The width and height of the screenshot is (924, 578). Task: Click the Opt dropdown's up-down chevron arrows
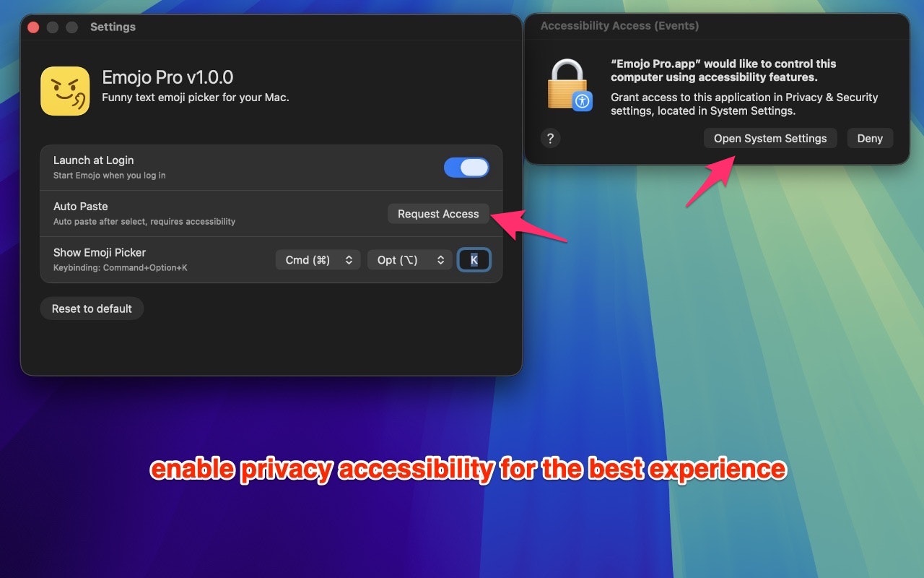(x=440, y=260)
